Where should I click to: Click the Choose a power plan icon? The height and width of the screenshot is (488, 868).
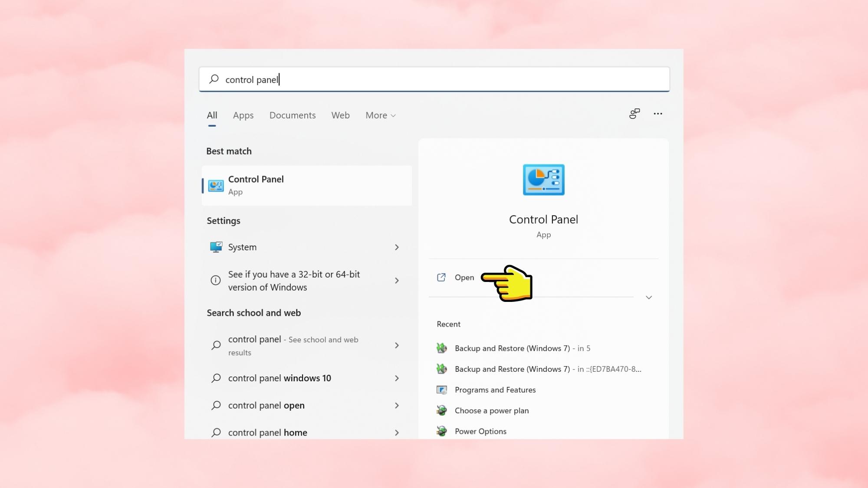point(442,410)
